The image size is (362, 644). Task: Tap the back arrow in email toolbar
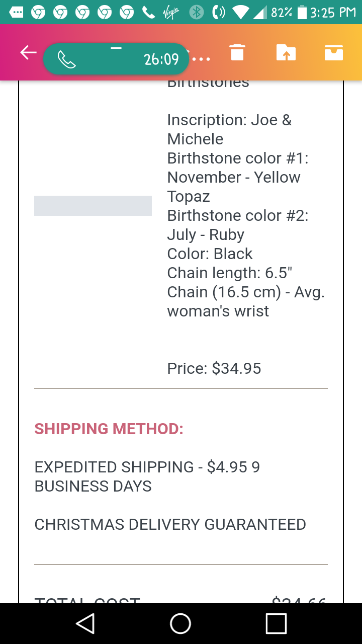[x=28, y=53]
